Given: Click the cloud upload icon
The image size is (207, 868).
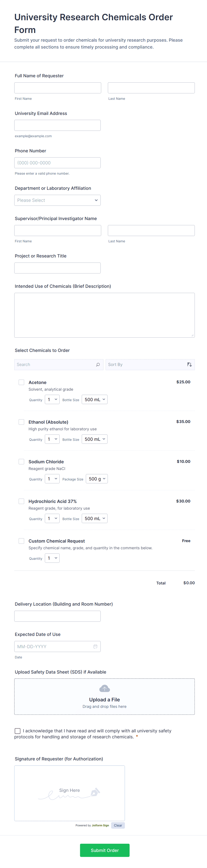Looking at the screenshot, I should pyautogui.click(x=105, y=689).
